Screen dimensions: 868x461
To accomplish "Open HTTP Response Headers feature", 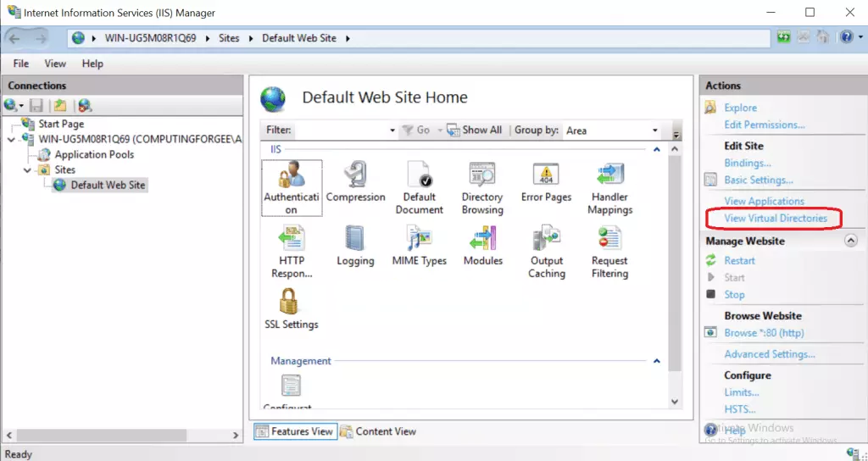I will coord(292,252).
